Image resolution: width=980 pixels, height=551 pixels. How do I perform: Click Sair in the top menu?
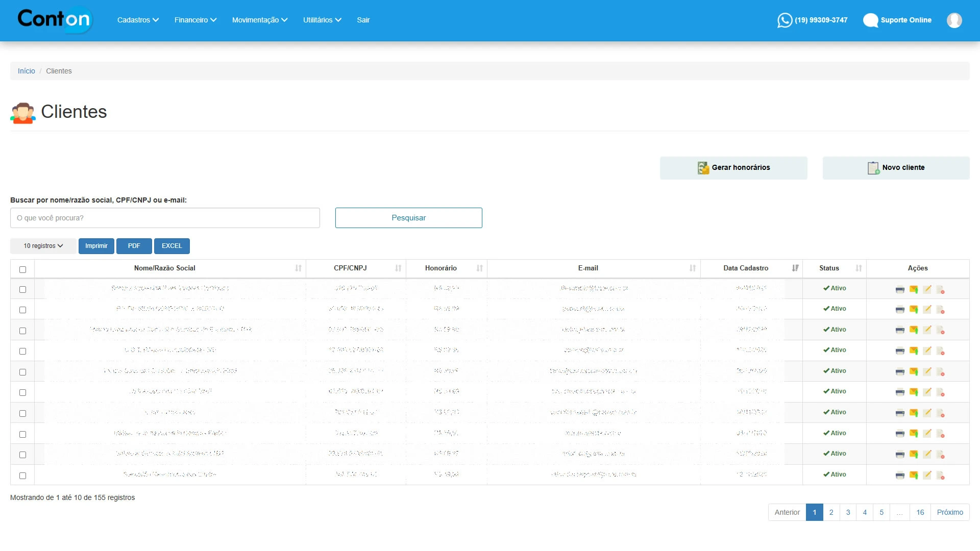coord(363,20)
